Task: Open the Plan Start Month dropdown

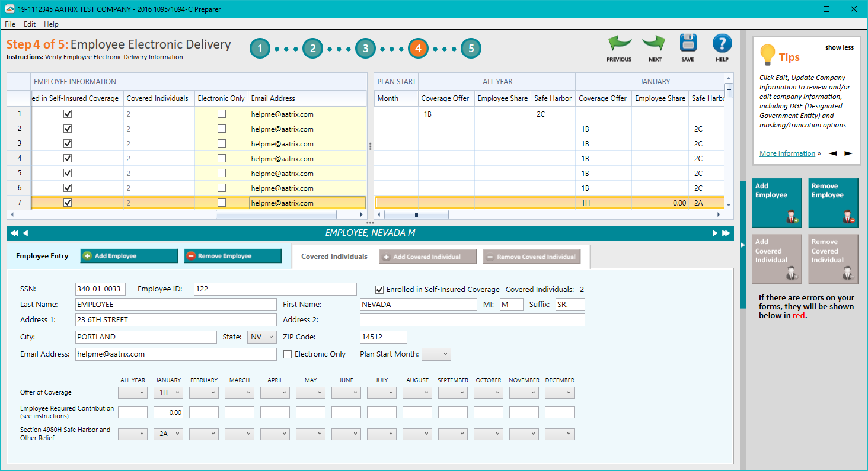Action: coord(436,354)
